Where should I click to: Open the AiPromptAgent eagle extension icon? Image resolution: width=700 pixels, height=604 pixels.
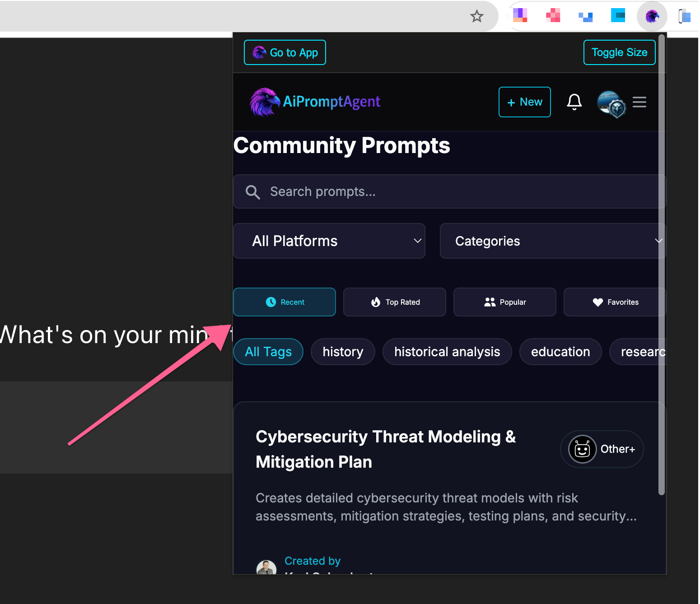point(652,17)
